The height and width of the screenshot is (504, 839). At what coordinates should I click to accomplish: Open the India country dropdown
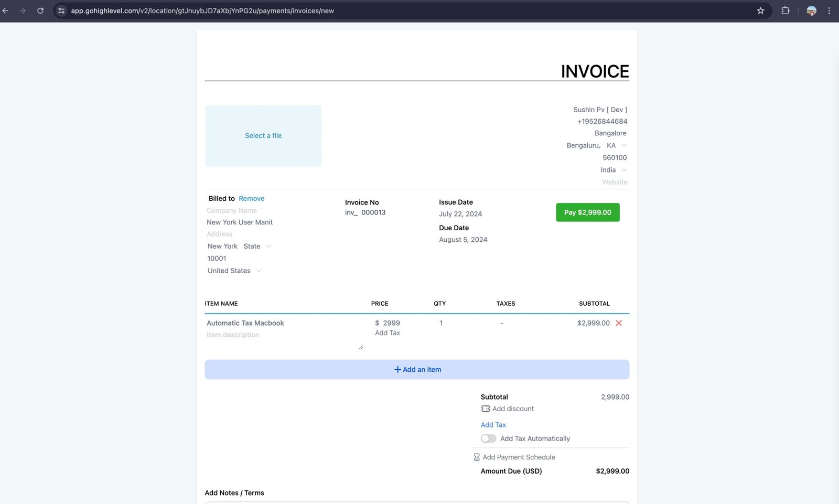(623, 170)
